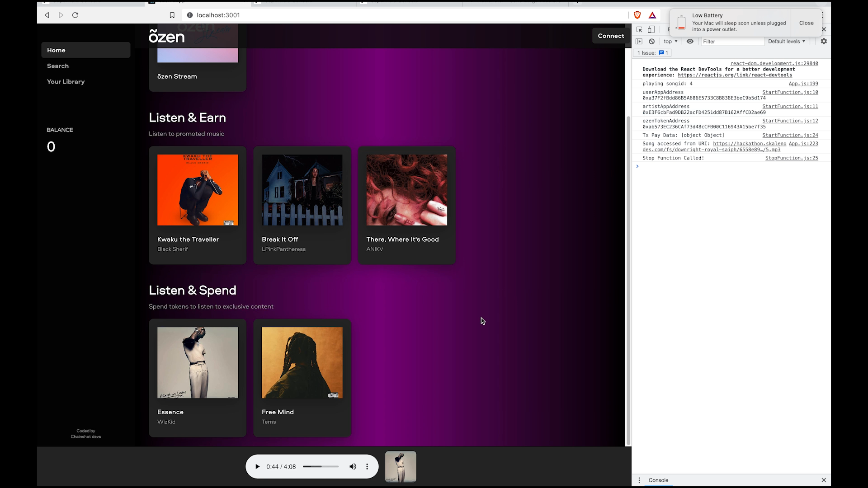The width and height of the screenshot is (868, 488).
Task: Open the react-devtools link
Action: click(x=735, y=75)
